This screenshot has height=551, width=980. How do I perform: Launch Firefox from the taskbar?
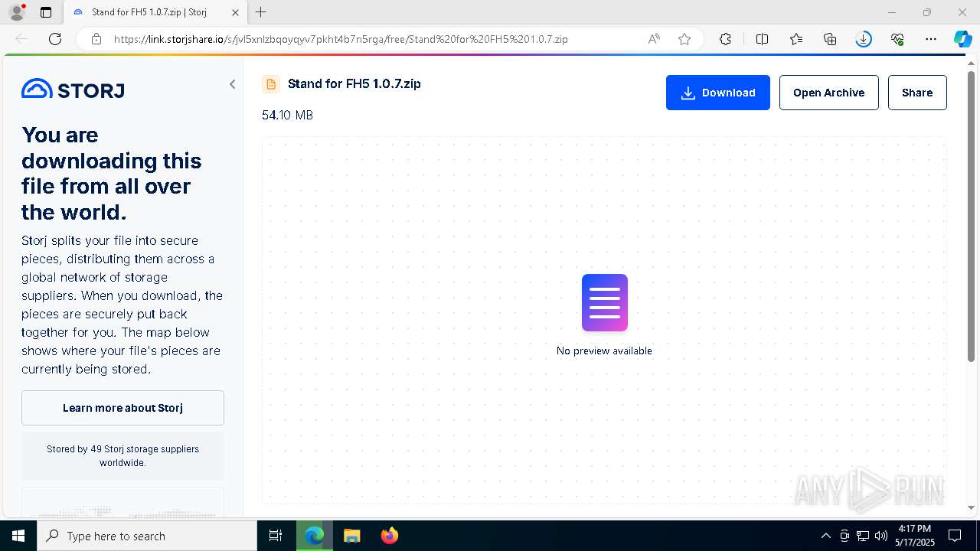tap(390, 536)
